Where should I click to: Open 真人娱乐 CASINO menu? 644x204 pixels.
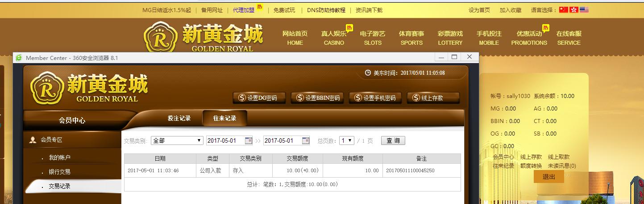pyautogui.click(x=334, y=38)
